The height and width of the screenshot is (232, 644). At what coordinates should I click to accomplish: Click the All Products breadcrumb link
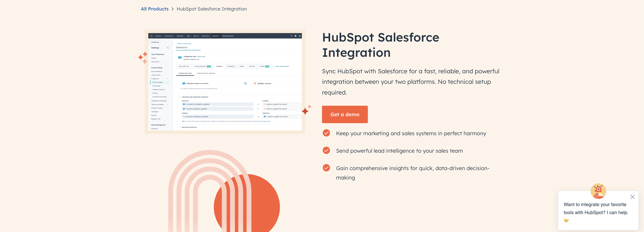coord(155,9)
